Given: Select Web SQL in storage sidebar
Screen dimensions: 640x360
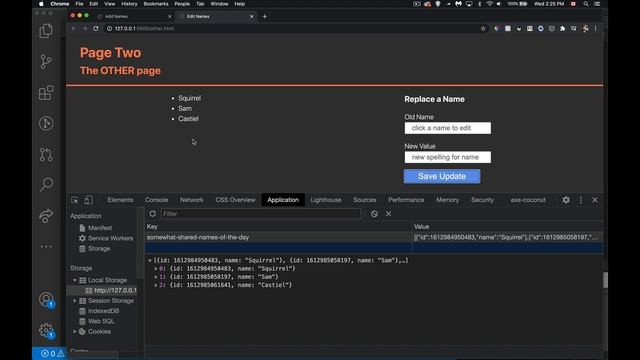Looking at the screenshot, I should (101, 321).
